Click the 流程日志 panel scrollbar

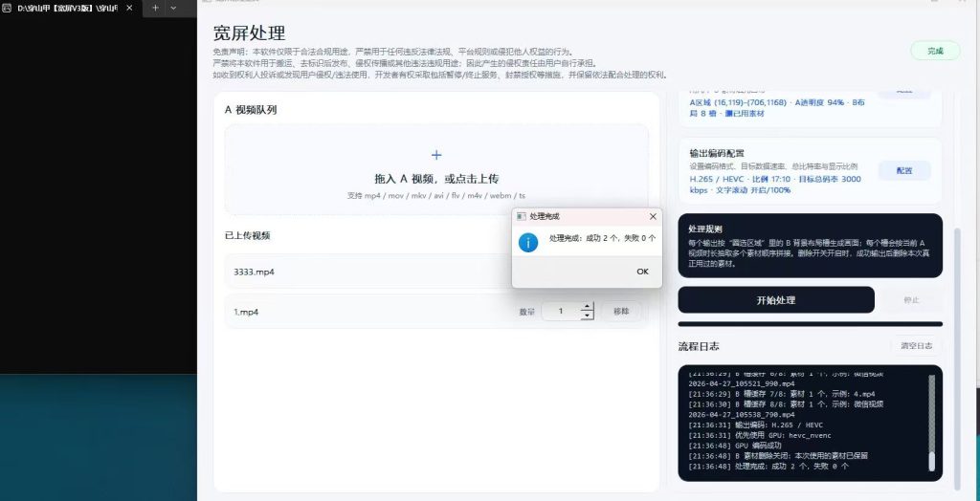(932, 423)
